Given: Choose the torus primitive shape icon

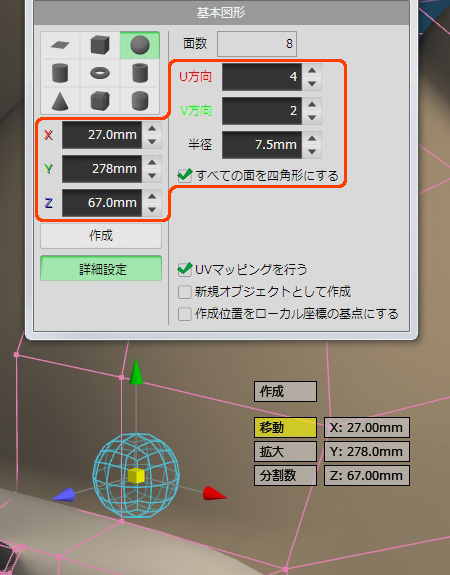Looking at the screenshot, I should point(100,73).
